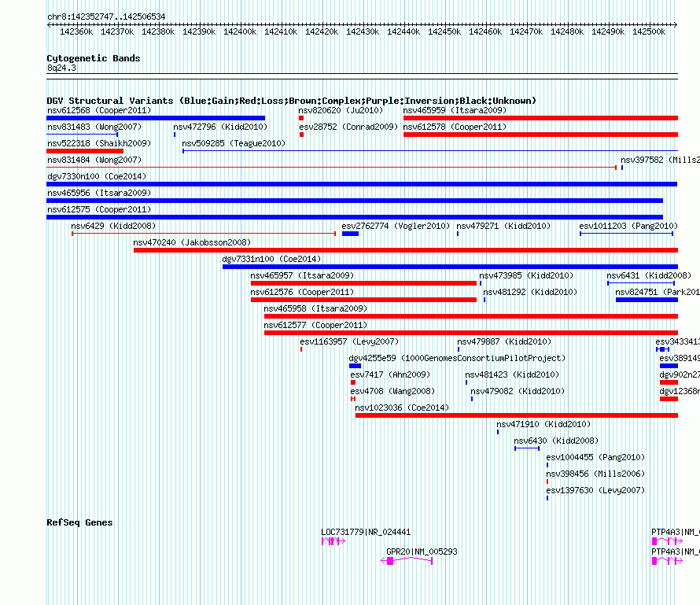The height and width of the screenshot is (605, 700).
Task: Click the nsv465956 (Itsara2009) label
Action: (x=99, y=193)
